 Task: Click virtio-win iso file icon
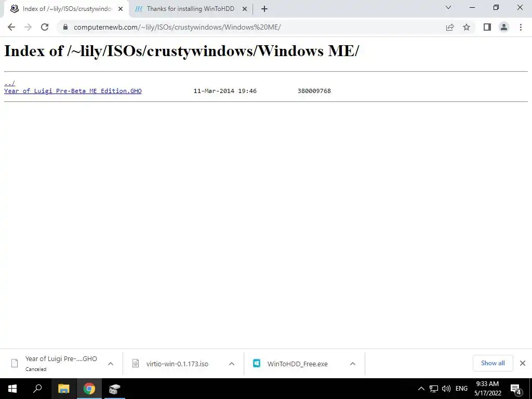(x=136, y=363)
